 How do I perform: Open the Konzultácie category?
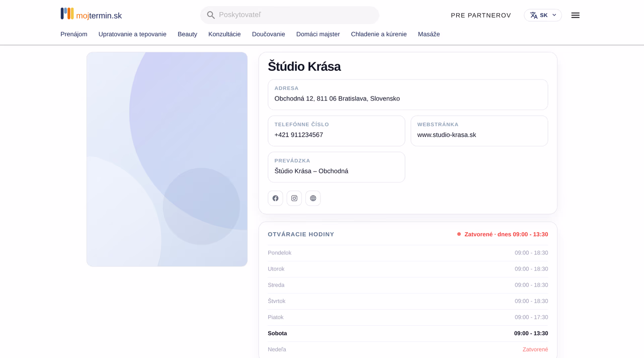click(224, 34)
